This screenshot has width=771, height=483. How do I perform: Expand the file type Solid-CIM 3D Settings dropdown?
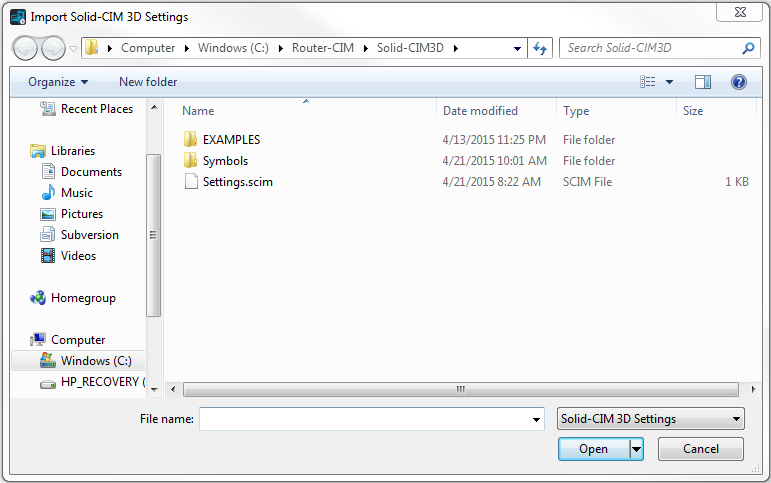click(x=650, y=419)
